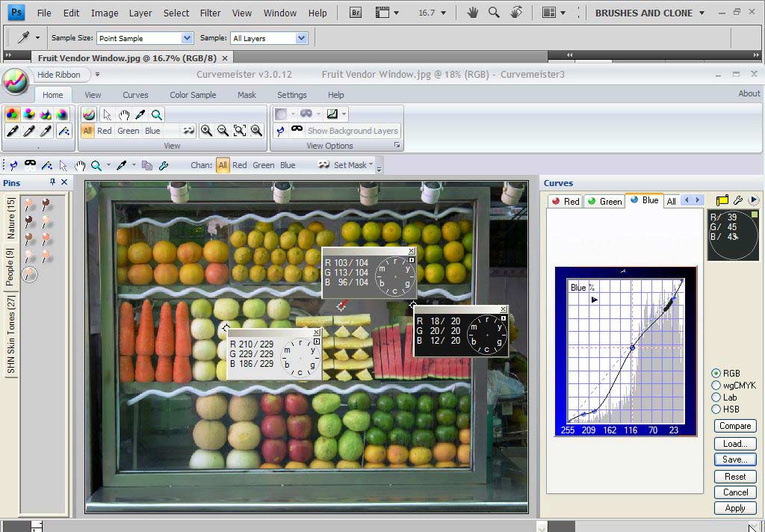Select the Zoom tool in Photoshop's application bar
The image size is (765, 532).
494,13
